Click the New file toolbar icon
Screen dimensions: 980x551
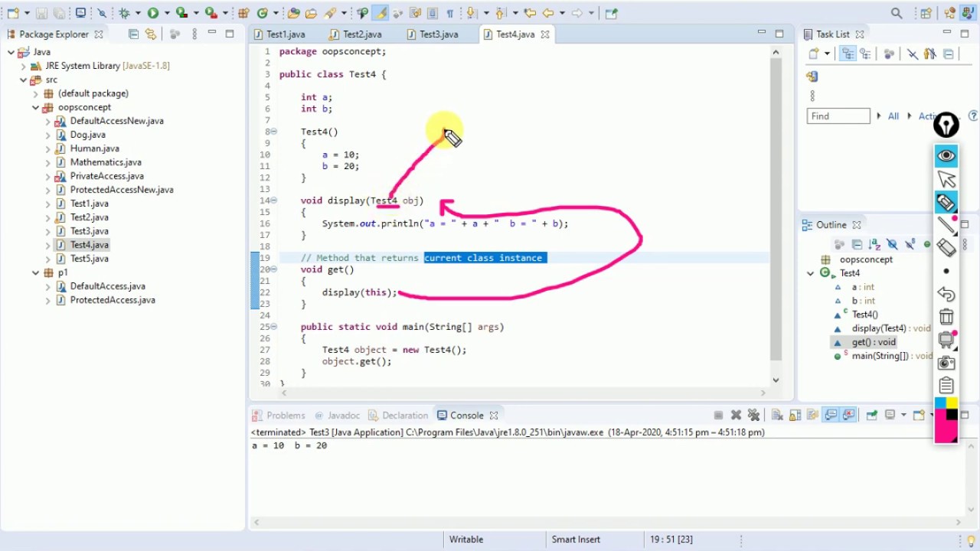[x=12, y=13]
